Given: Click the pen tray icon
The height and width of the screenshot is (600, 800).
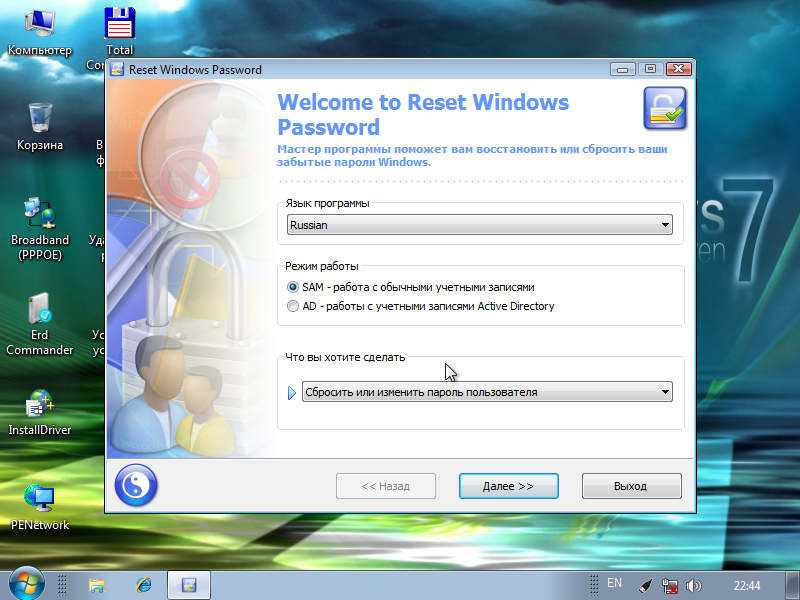Looking at the screenshot, I should pyautogui.click(x=646, y=586).
